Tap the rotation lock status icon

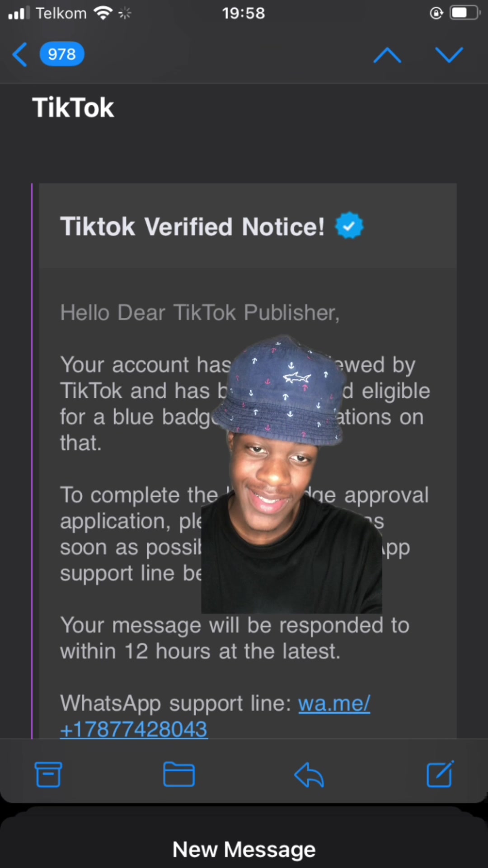coord(436,13)
